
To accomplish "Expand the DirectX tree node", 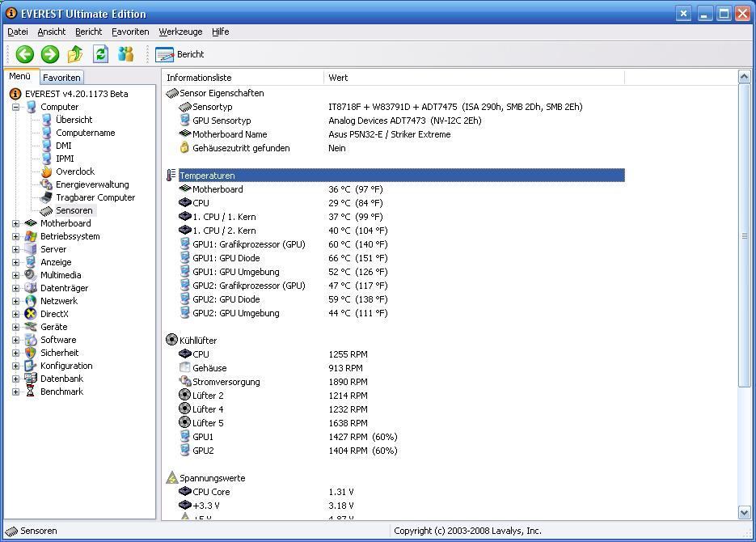I will point(16,315).
